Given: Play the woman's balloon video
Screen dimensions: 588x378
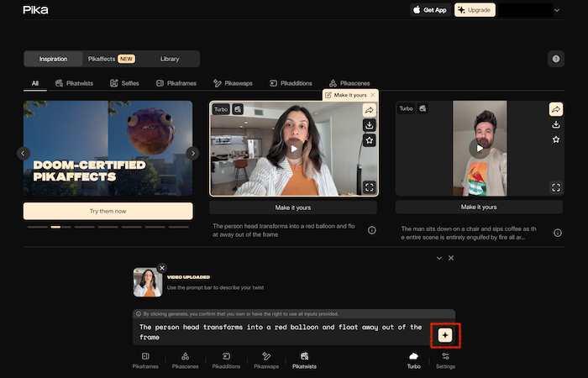Looking at the screenshot, I should 293,148.
